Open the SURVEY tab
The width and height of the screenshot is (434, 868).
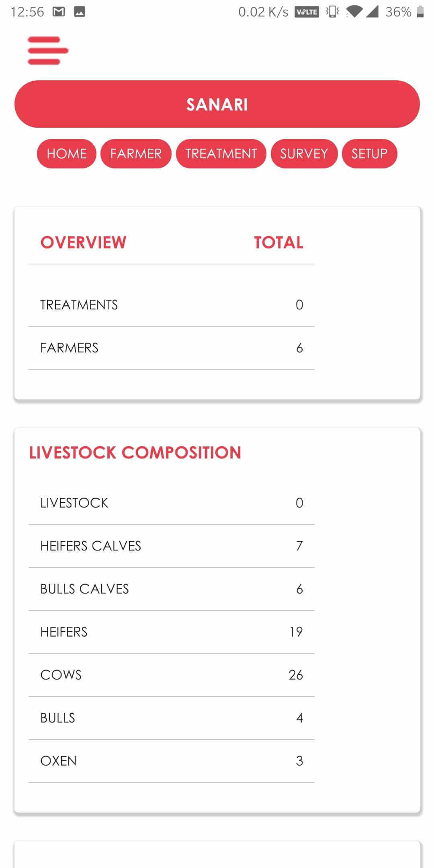304,154
